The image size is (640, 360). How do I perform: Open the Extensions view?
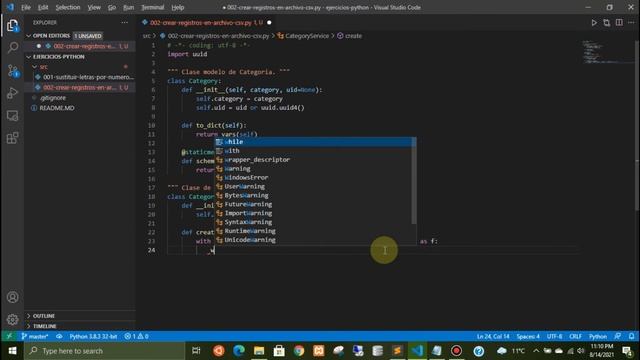click(12, 138)
